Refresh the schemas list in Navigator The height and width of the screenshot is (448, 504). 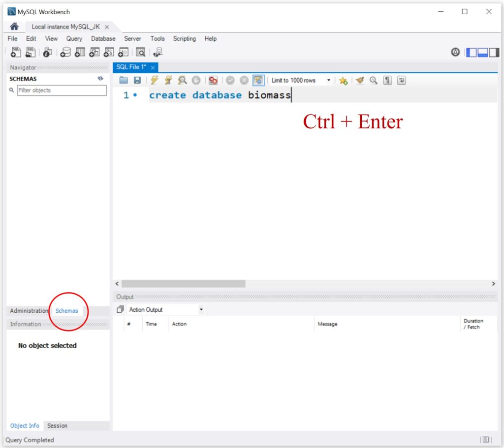point(100,79)
